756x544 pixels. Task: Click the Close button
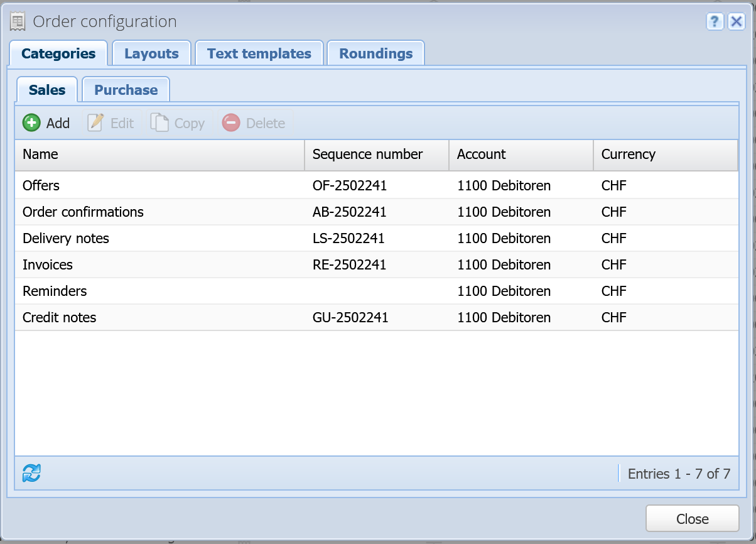click(693, 519)
